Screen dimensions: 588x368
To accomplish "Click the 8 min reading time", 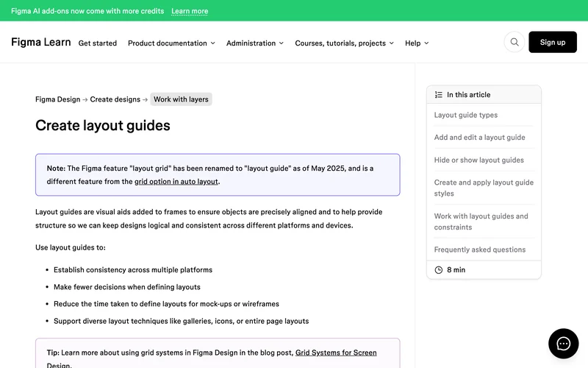I will click(456, 270).
